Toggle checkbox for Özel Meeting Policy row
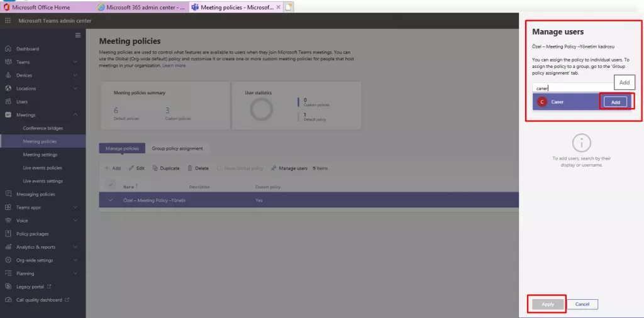Screen dimensions: 644x318 click(x=111, y=200)
